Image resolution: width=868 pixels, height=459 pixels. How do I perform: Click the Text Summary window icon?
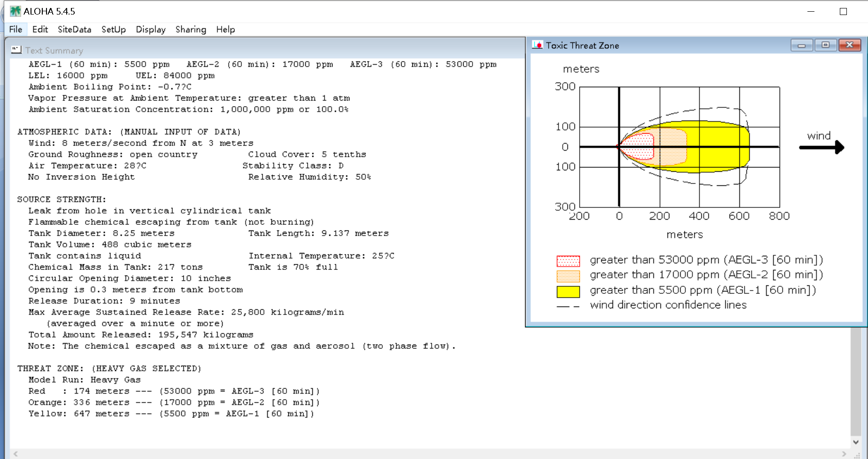(x=16, y=49)
